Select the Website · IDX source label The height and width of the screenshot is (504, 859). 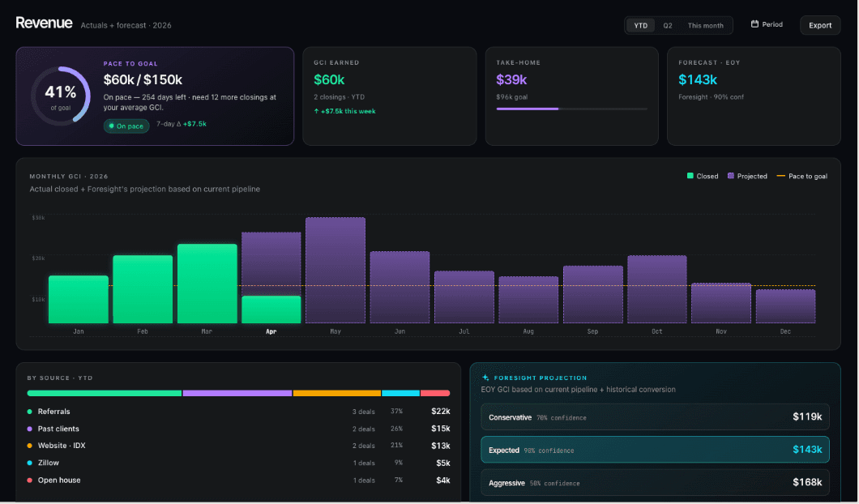point(62,446)
